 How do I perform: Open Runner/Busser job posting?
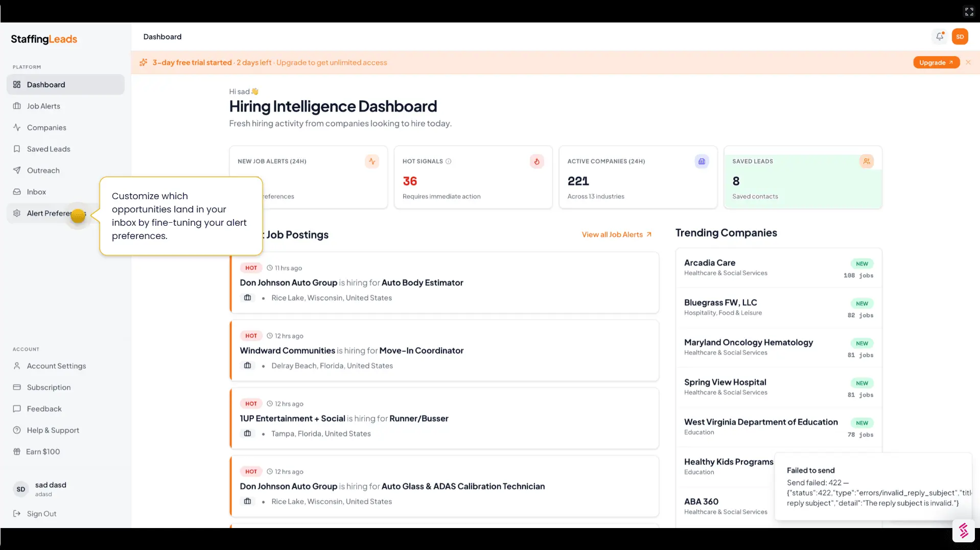(445, 418)
